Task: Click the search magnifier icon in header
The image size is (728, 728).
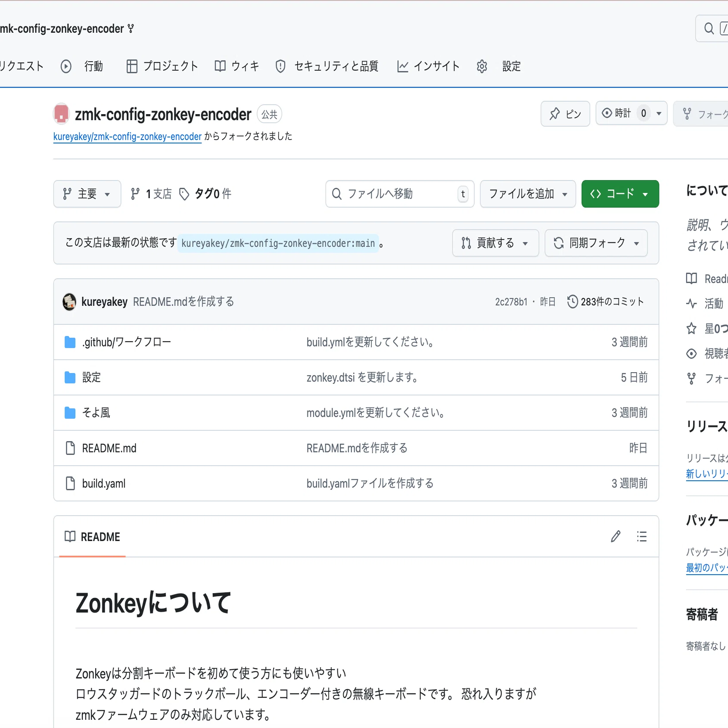Action: (x=709, y=28)
